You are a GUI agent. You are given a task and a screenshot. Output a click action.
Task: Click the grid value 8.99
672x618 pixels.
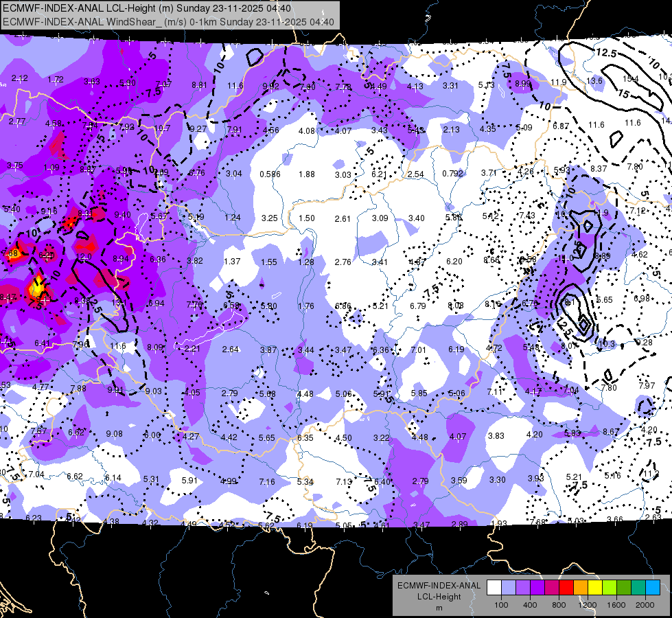(523, 83)
